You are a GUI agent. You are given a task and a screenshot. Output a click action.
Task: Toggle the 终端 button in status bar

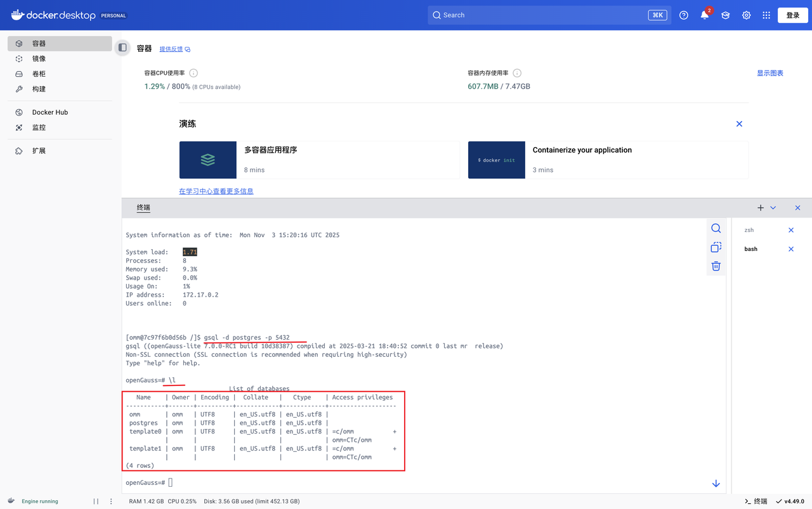pos(755,501)
